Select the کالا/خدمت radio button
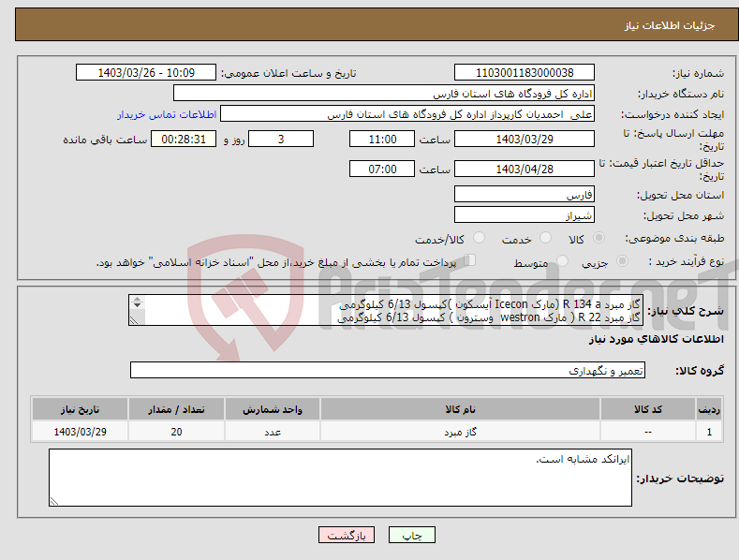 [x=479, y=238]
